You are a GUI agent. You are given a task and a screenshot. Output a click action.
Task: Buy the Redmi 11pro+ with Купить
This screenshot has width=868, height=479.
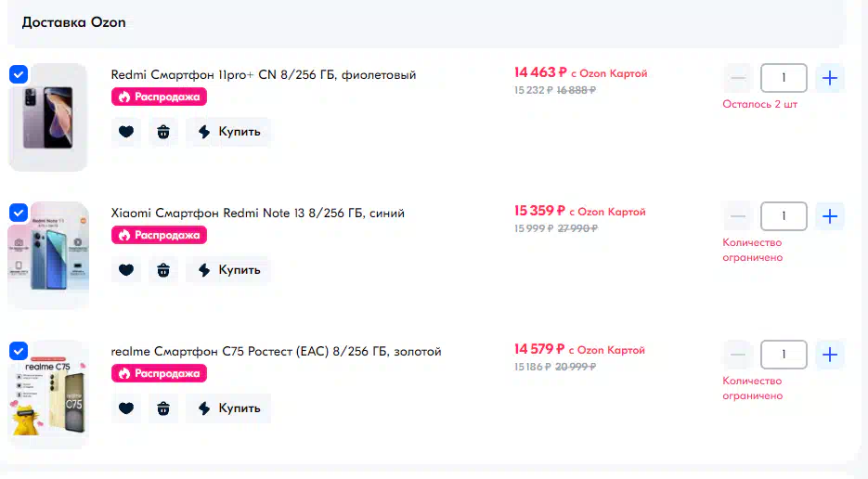pyautogui.click(x=228, y=132)
